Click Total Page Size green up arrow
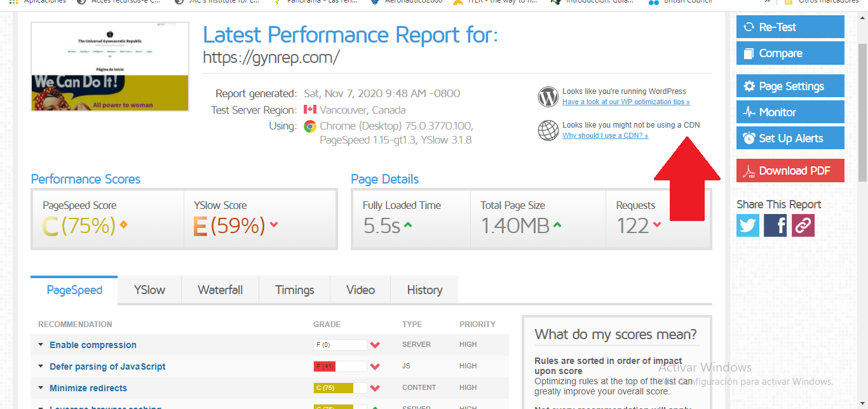This screenshot has height=409, width=868. (x=557, y=224)
